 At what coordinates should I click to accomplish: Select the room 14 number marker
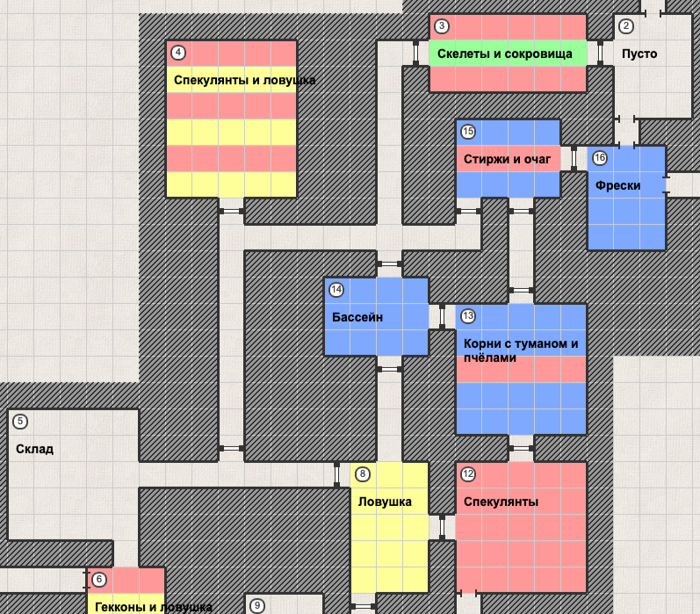pos(336,290)
